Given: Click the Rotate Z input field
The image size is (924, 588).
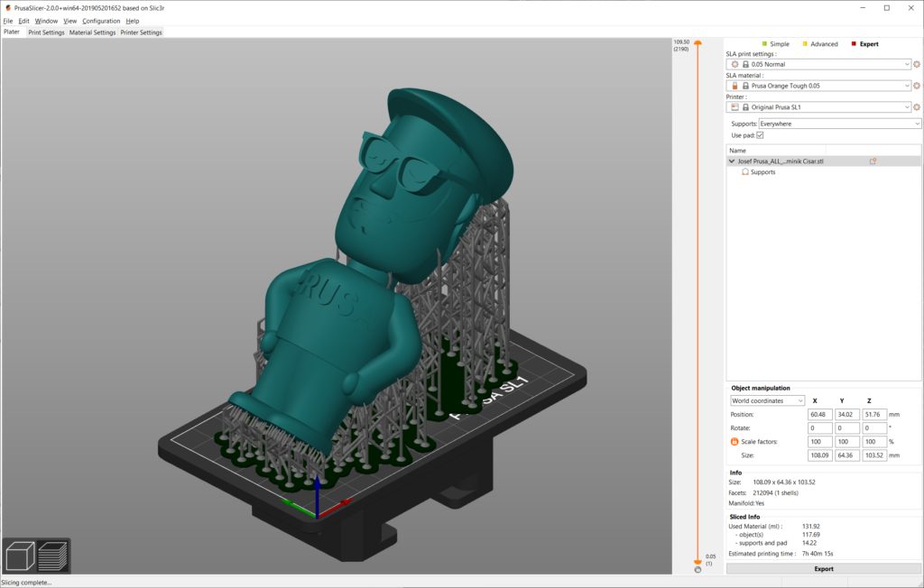Looking at the screenshot, I should [x=874, y=428].
